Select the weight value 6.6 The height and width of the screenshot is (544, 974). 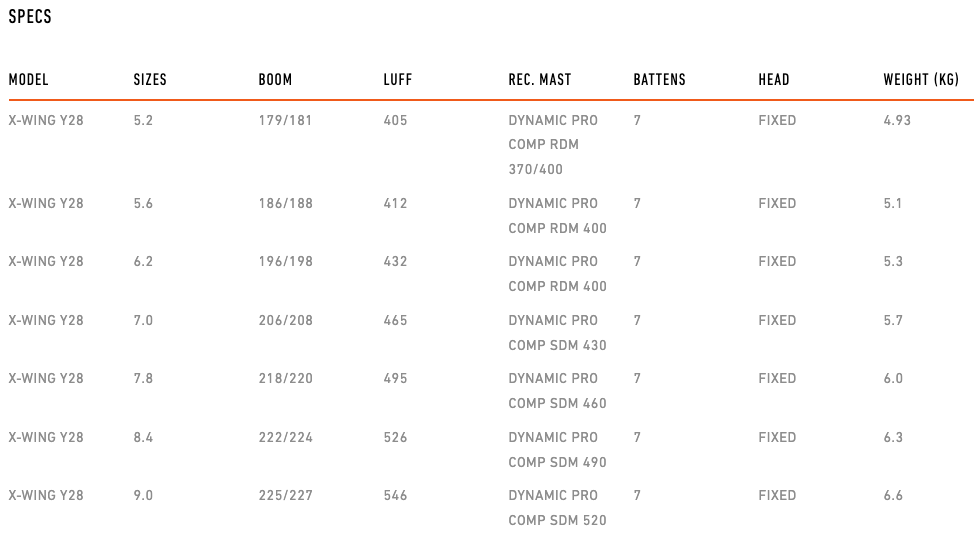[893, 495]
